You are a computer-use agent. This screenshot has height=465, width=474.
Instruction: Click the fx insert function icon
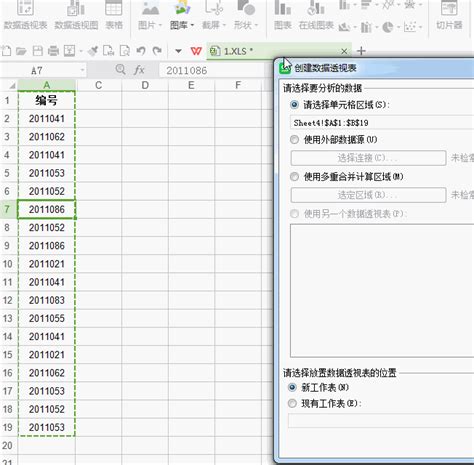click(139, 70)
